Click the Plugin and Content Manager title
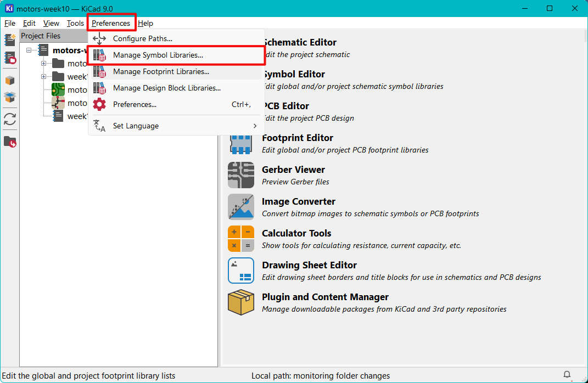The width and height of the screenshot is (588, 383). click(325, 297)
